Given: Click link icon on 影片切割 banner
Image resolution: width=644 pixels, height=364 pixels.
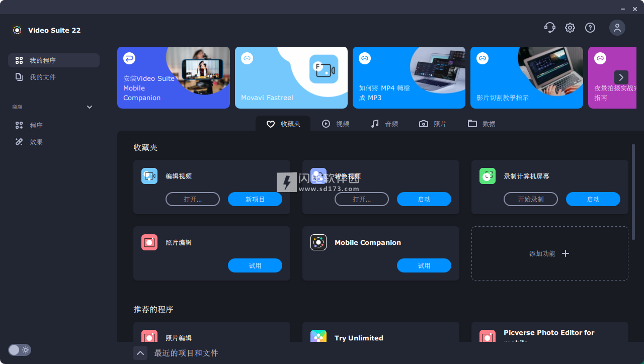Looking at the screenshot, I should (482, 58).
